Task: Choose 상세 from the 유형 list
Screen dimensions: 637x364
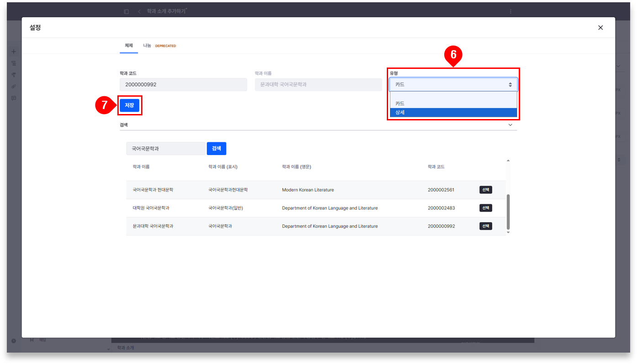Action: [x=453, y=112]
